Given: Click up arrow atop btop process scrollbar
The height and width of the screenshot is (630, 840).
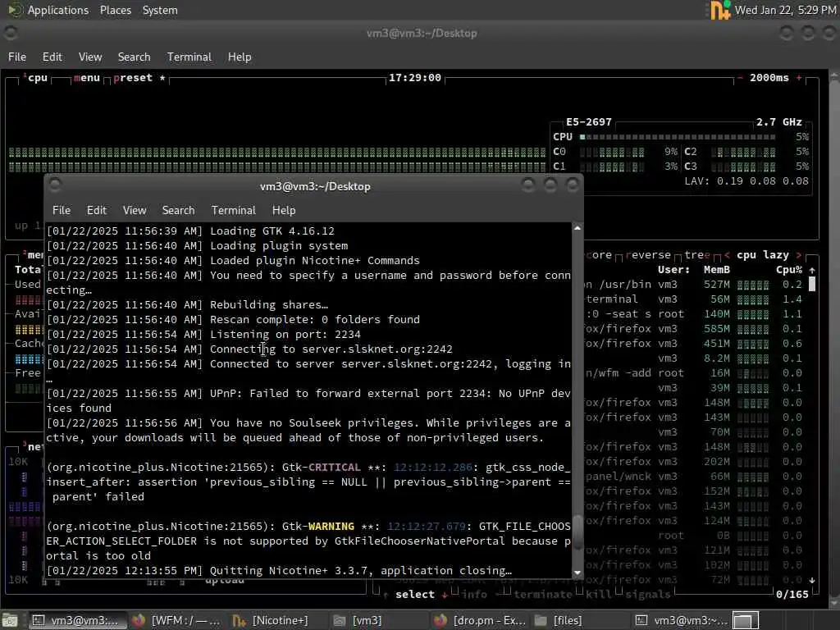Looking at the screenshot, I should [x=812, y=270].
